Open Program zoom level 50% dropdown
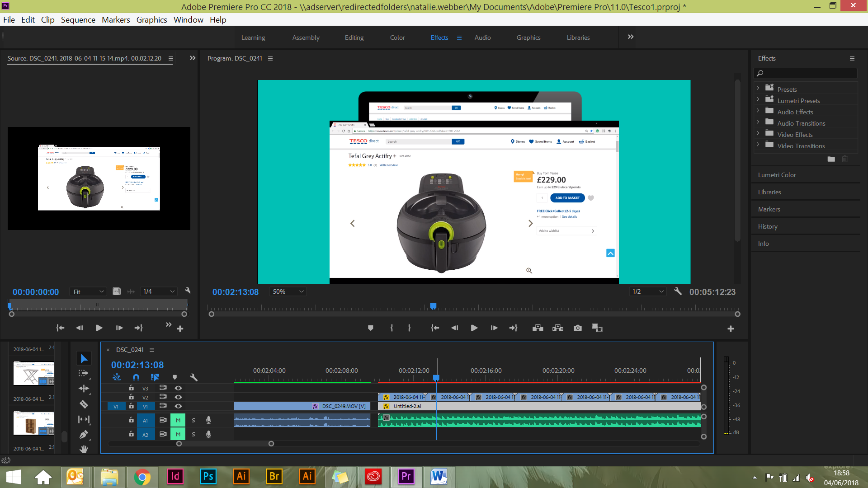Viewport: 868px width, 488px height. point(288,291)
